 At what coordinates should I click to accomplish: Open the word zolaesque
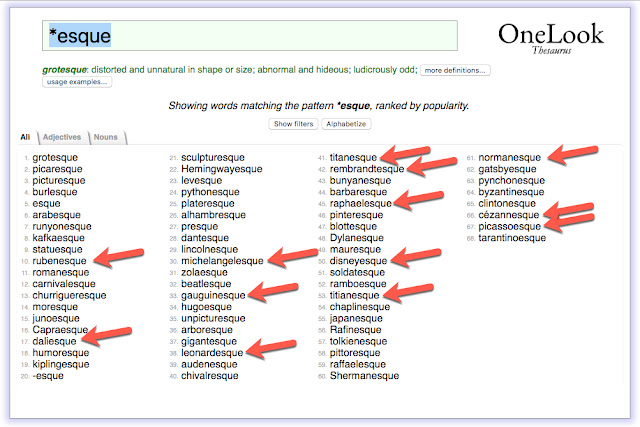pyautogui.click(x=204, y=272)
